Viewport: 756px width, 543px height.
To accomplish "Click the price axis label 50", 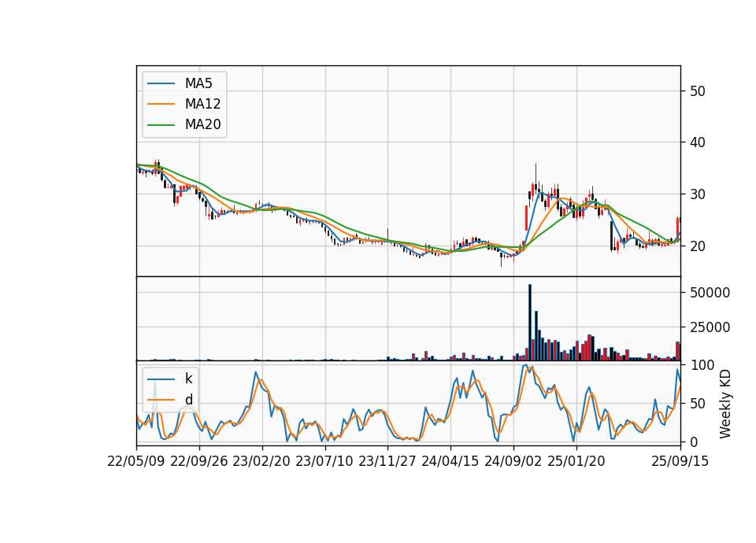I will point(698,91).
